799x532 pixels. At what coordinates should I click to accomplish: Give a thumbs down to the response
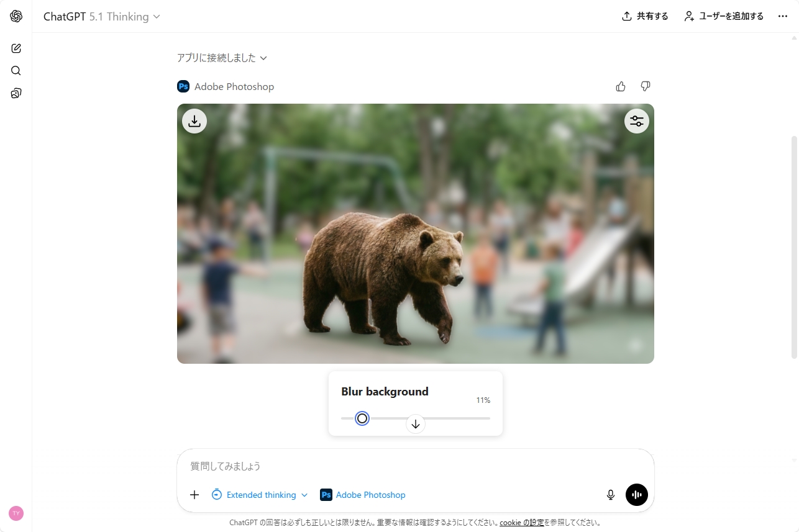[646, 86]
